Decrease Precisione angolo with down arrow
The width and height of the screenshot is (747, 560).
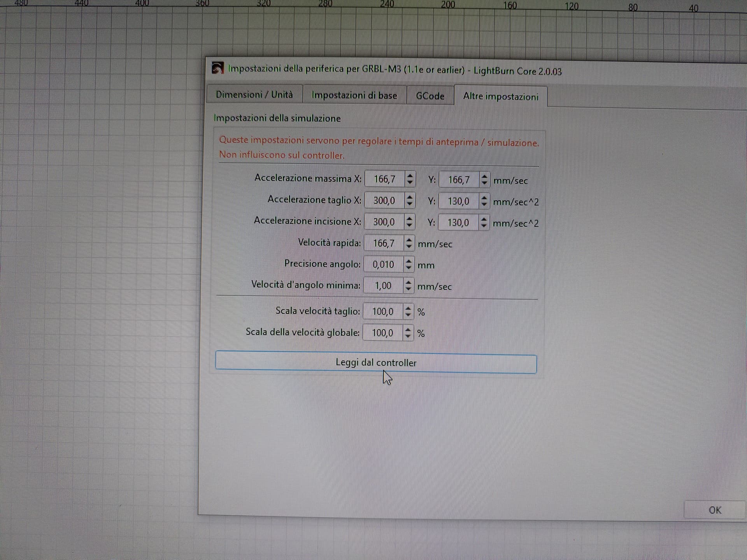pos(408,268)
